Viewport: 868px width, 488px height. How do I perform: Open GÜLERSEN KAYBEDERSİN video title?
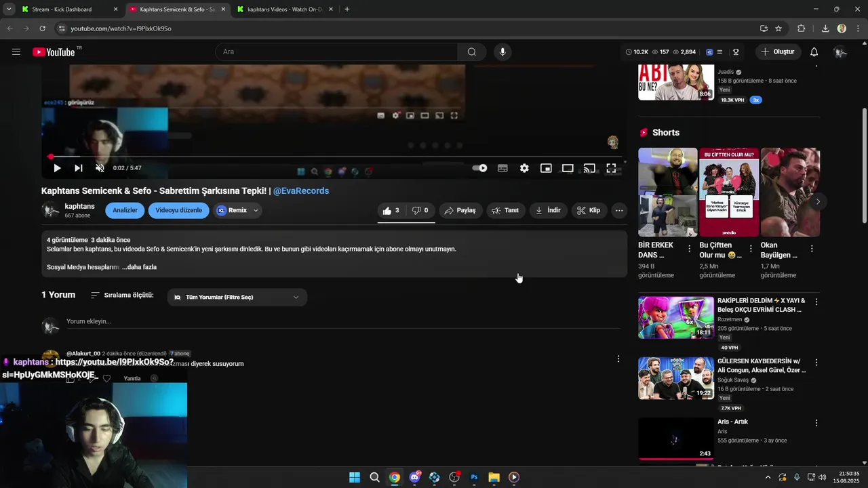click(762, 366)
